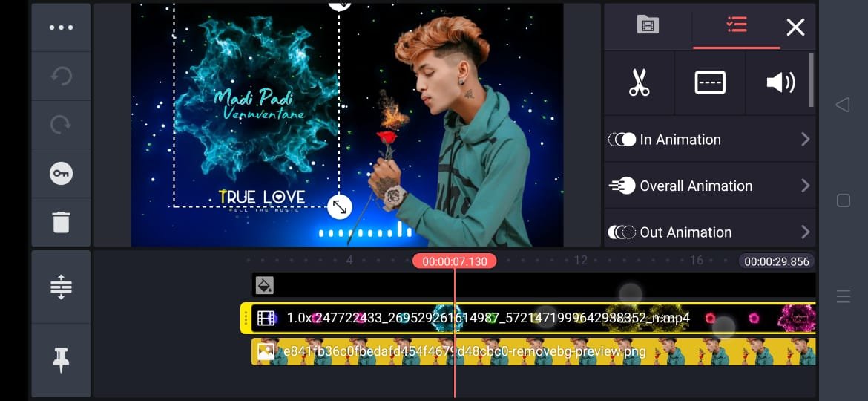Tap the timeline expand/collapse tracks icon
Screen dimensions: 868x401
click(x=61, y=287)
